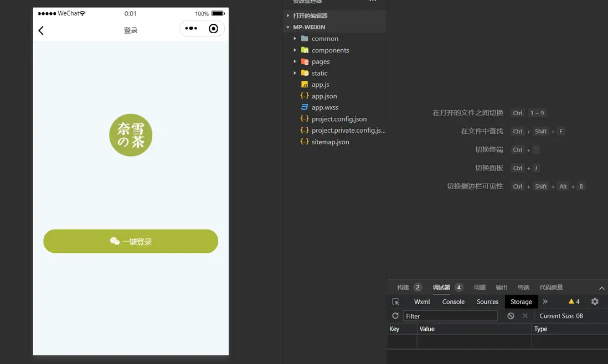Switch to the 构建 panel tab
This screenshot has width=608, height=364.
pos(403,287)
